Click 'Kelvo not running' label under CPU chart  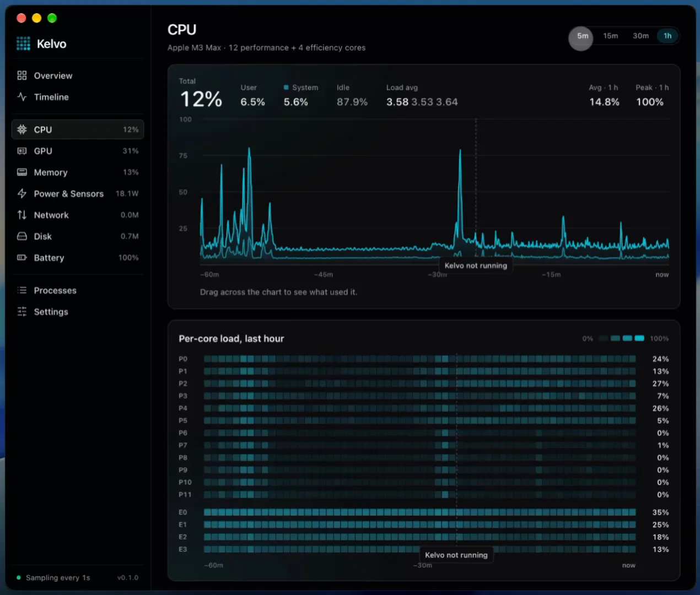tap(476, 266)
